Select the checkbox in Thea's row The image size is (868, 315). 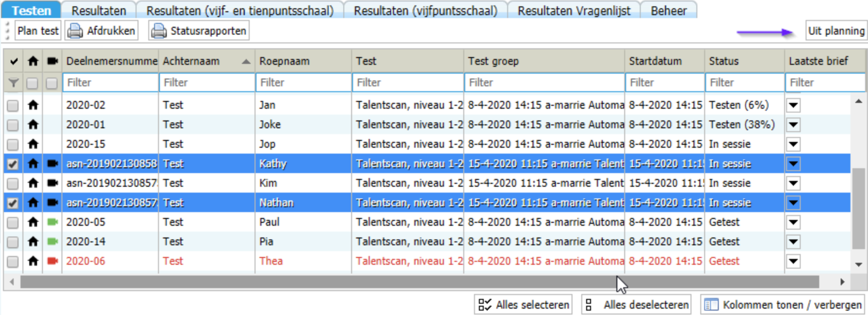[x=13, y=261]
